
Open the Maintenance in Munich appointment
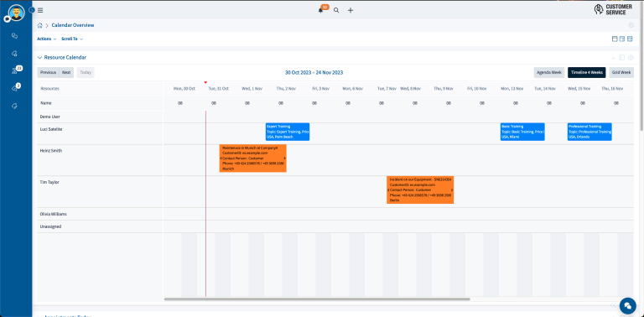(x=252, y=158)
